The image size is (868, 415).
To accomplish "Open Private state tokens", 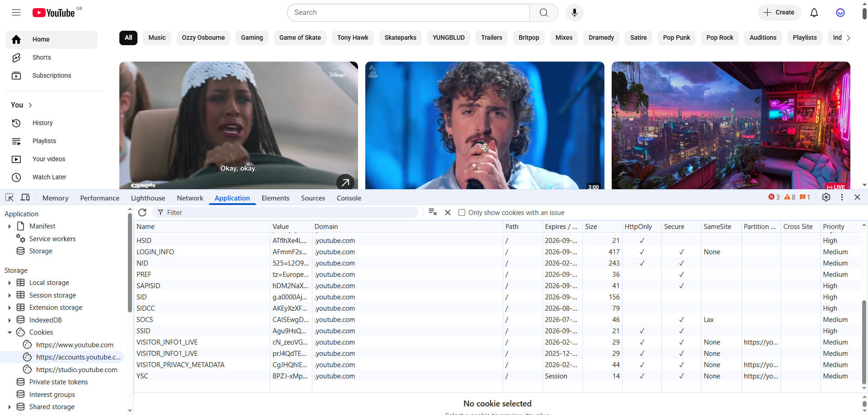I will [58, 382].
